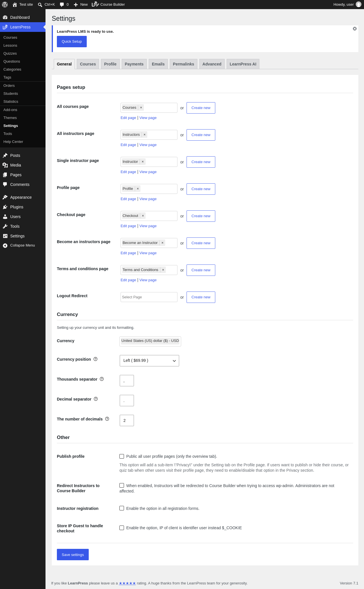The height and width of the screenshot is (589, 364).
Task: Open Help Center in the LearnPress submenu
Action: (x=13, y=142)
